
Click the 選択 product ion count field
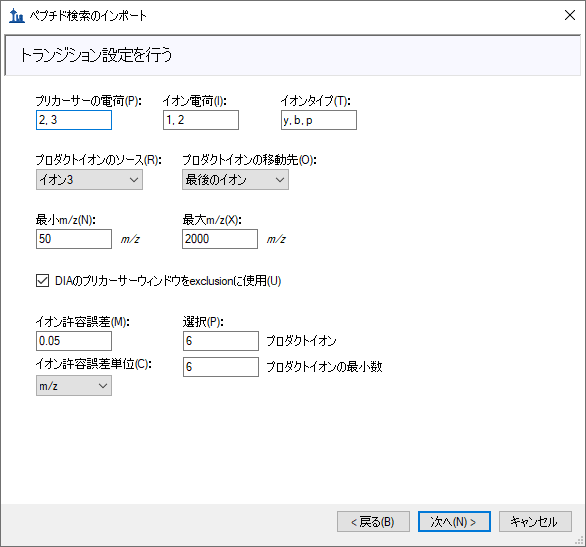[x=220, y=341]
